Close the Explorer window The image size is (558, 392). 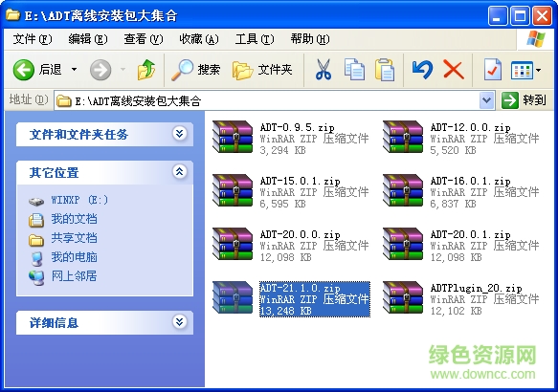(x=542, y=15)
